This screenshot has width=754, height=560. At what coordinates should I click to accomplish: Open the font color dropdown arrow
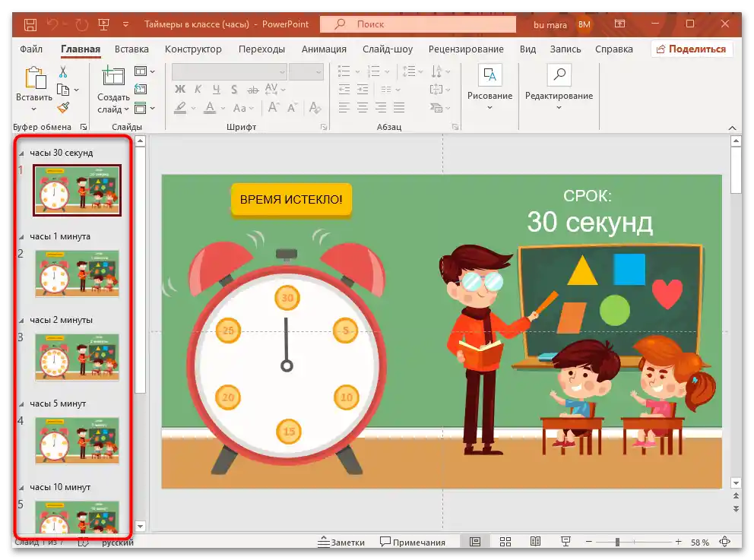point(223,106)
